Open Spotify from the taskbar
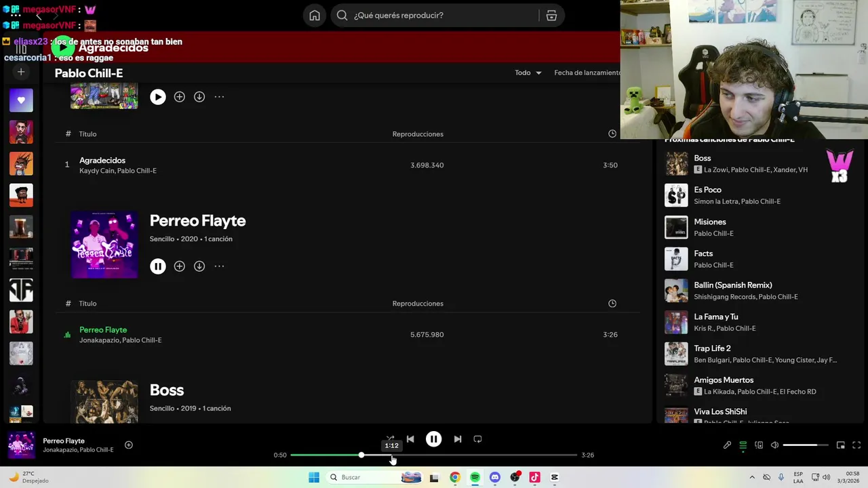The image size is (868, 488). 475,477
